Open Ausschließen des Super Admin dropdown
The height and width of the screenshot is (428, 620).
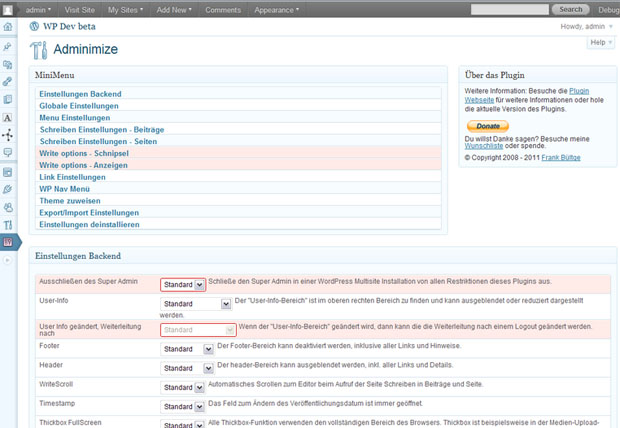click(183, 284)
